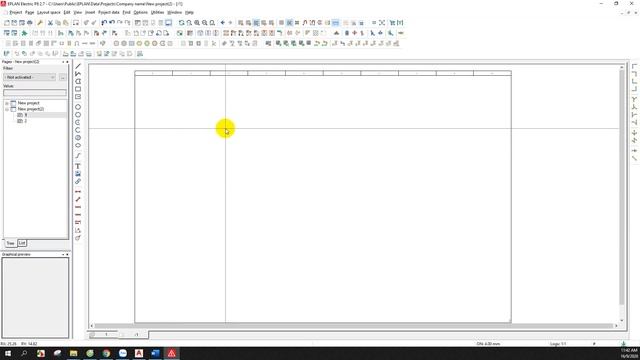Select the Spline curve tool
This screenshot has width=640, height=360.
tap(78, 156)
